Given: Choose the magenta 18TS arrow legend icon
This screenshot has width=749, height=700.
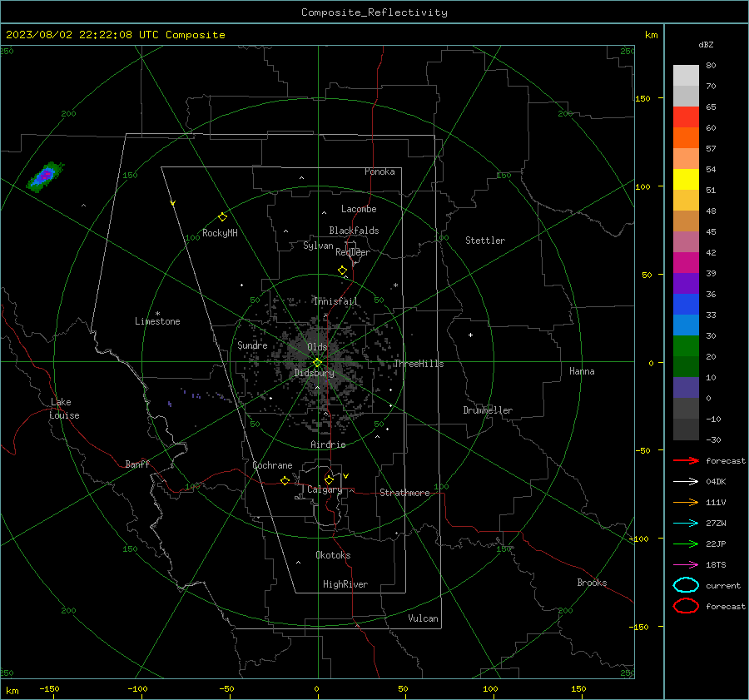Looking at the screenshot, I should tap(686, 565).
